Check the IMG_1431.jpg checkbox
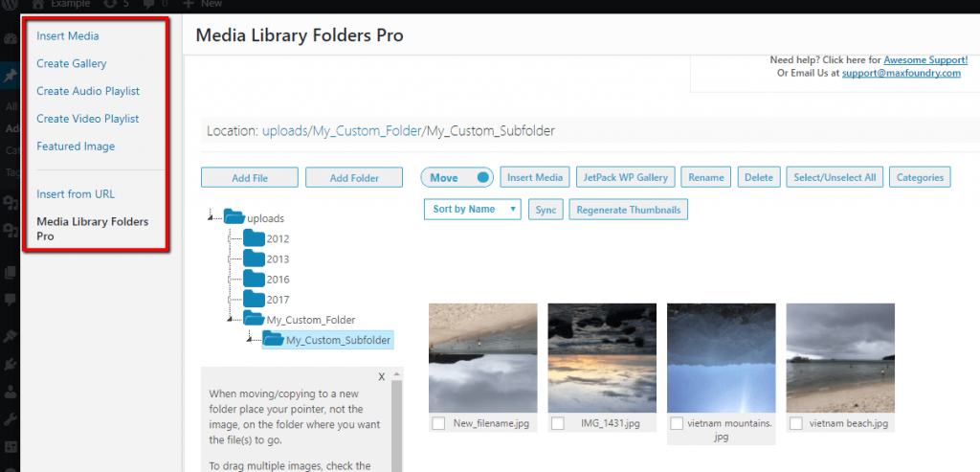Image resolution: width=980 pixels, height=472 pixels. pyautogui.click(x=558, y=423)
